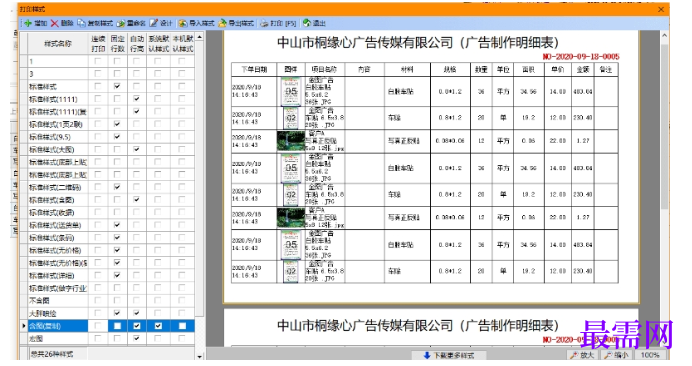Image resolution: width=692 pixels, height=366 pixels.
Task: Click the 本机默认样式 column header
Action: tap(183, 43)
